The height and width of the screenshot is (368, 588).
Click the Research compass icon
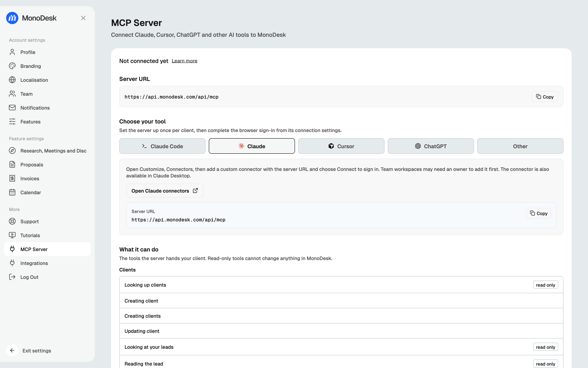pos(12,151)
